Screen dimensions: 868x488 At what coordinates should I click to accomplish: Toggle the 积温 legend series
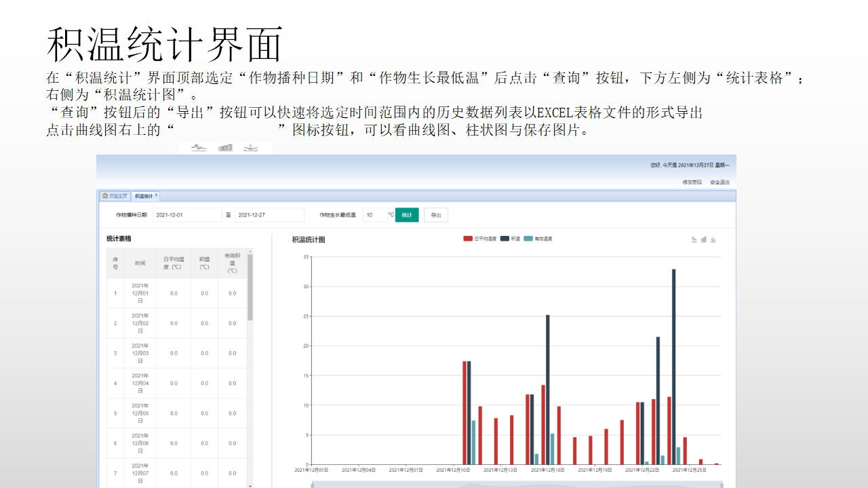point(511,239)
